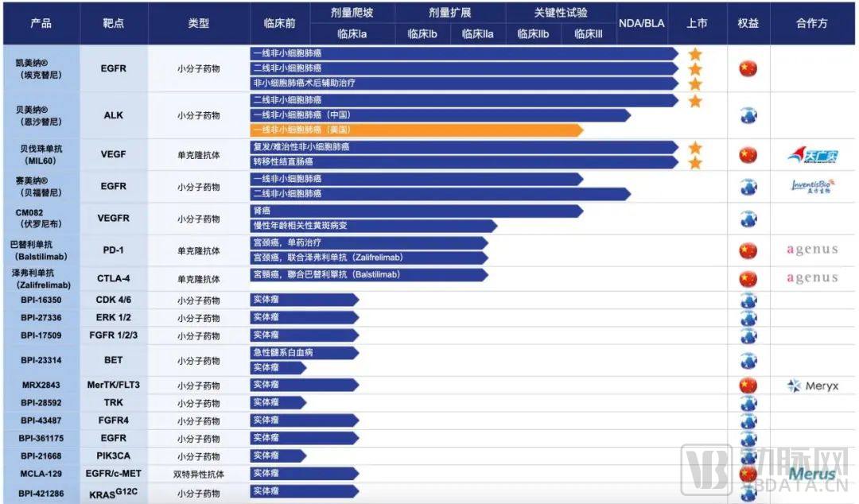Open the 巴替利单抗 (Balstilimab) product entry
The image size is (859, 504).
(40, 250)
